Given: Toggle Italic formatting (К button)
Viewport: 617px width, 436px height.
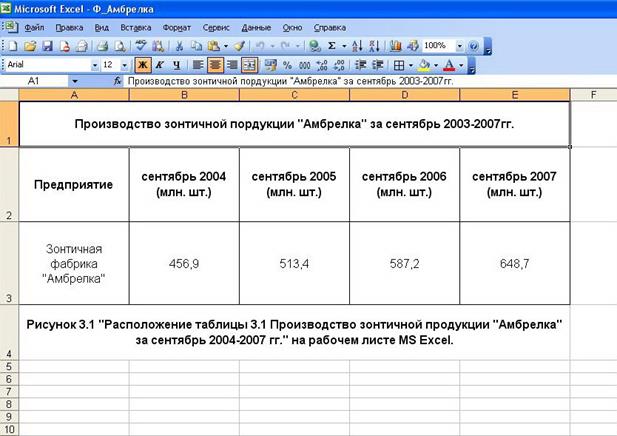Looking at the screenshot, I should (x=159, y=64).
